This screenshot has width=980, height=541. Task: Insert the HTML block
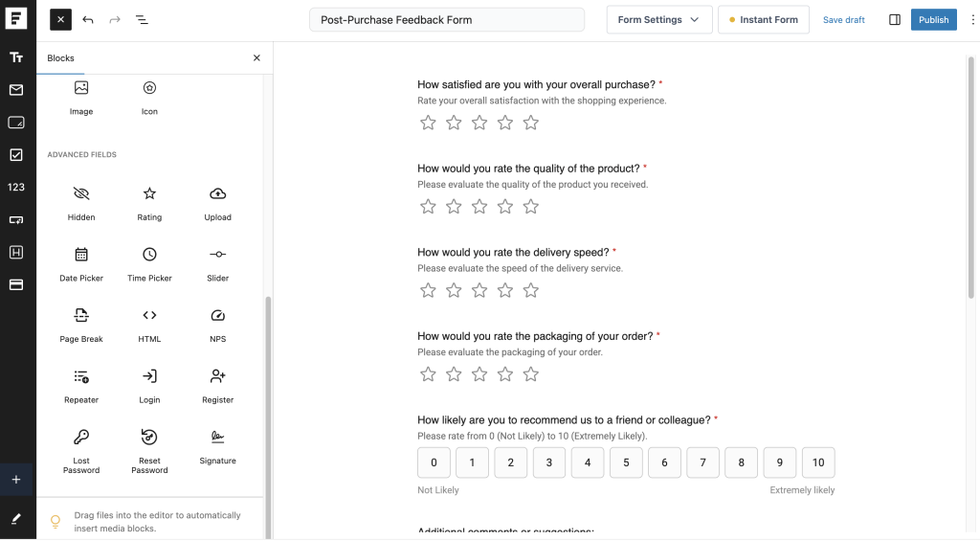[149, 326]
